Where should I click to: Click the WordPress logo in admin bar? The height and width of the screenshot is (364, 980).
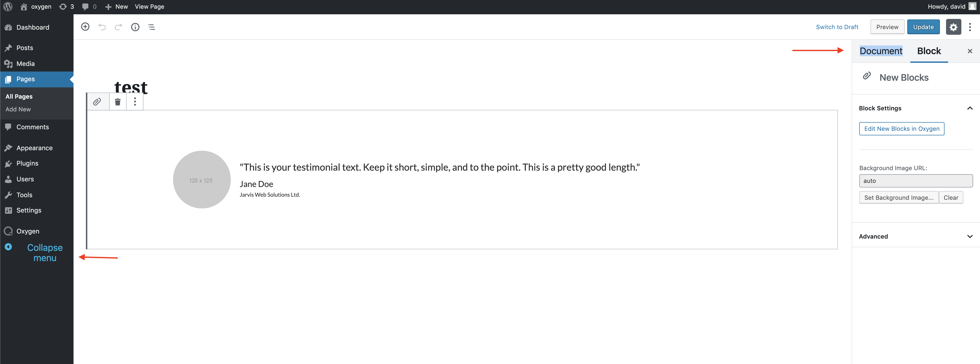coord(8,6)
